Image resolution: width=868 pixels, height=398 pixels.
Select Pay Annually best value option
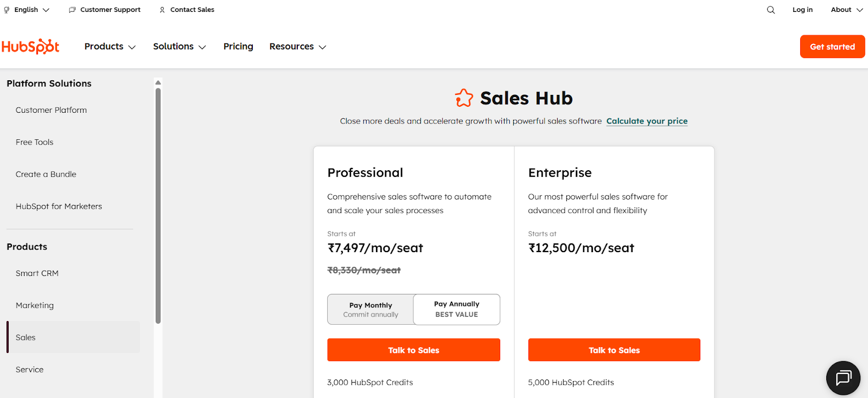(x=456, y=310)
